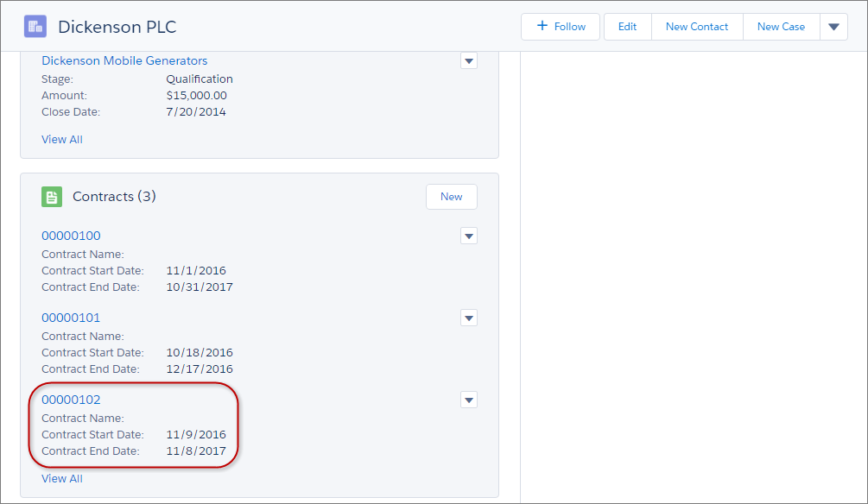This screenshot has width=868, height=504.
Task: Click the New Case button
Action: pyautogui.click(x=781, y=27)
